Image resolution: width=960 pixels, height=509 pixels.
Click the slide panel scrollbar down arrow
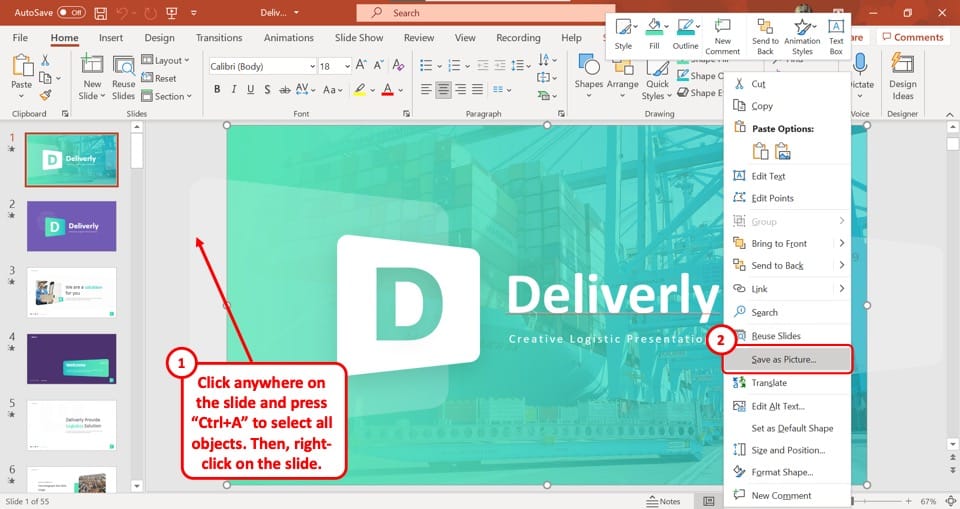click(x=137, y=486)
